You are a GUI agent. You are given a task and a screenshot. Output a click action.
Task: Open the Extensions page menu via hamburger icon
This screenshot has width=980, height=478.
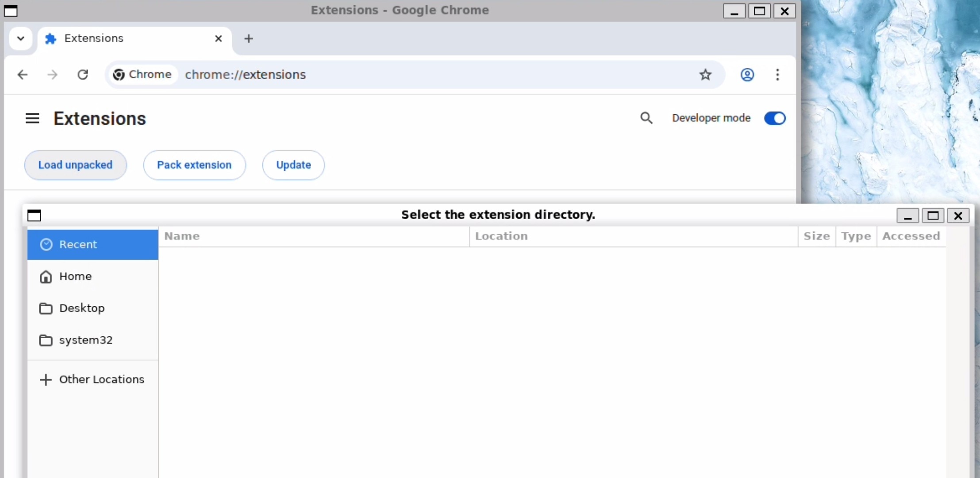[32, 118]
